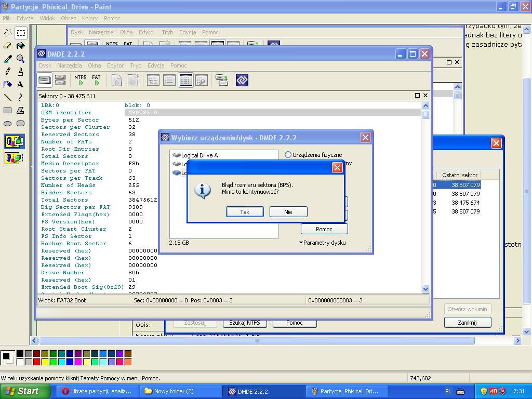Select the straight Line tool

8,97
